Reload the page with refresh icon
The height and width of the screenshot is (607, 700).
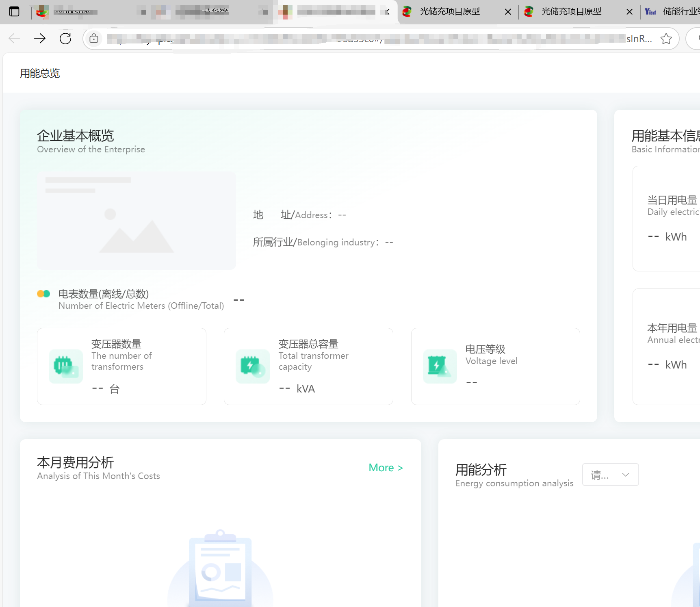(65, 39)
